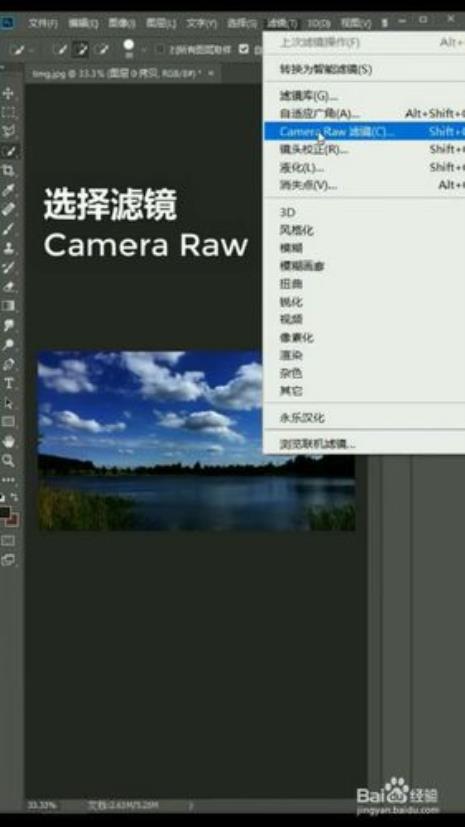Select the Gradient tool
This screenshot has width=465, height=827.
click(8, 306)
